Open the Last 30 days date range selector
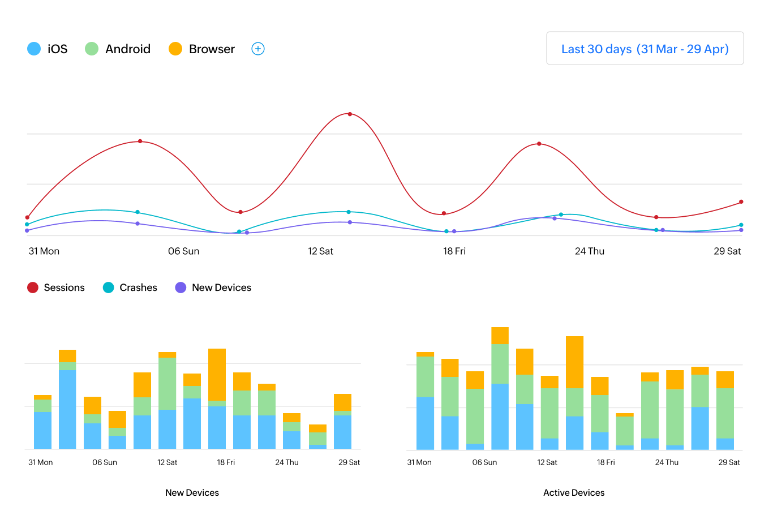Viewport: 773px width, 532px height. pyautogui.click(x=645, y=49)
